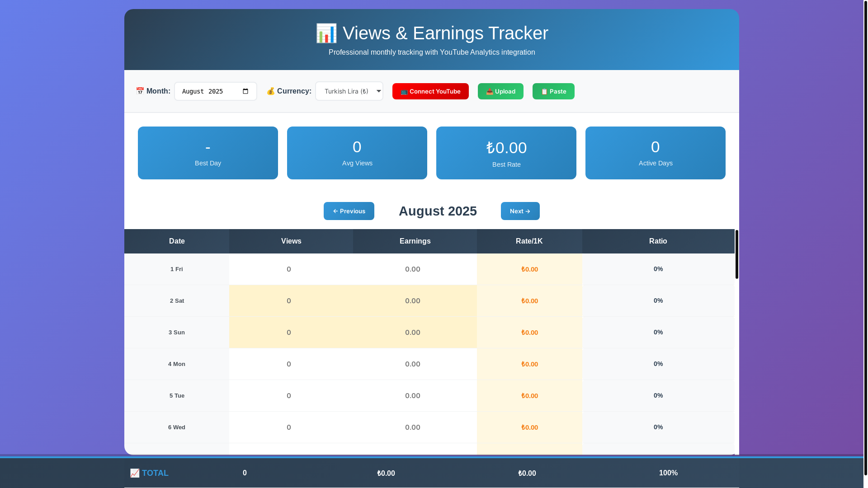Screen dimensions: 868x488
Task: Click the chart icon next to TOTAL
Action: (135, 473)
